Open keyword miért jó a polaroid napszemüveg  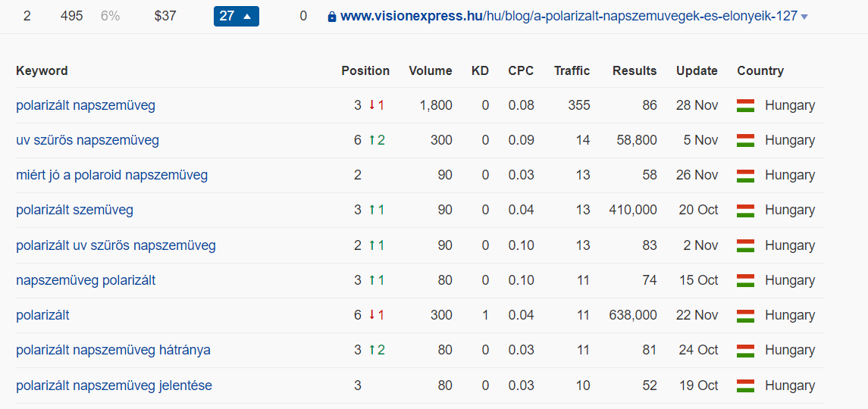coord(111,175)
